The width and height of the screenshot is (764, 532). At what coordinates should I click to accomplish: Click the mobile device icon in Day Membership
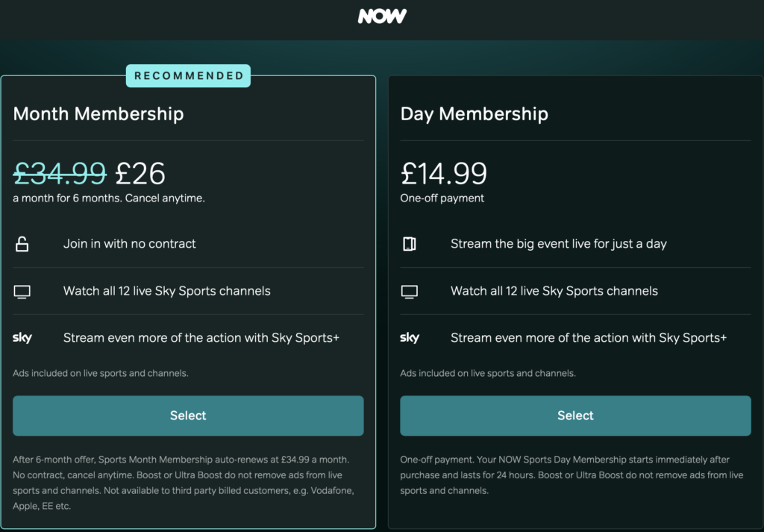(410, 243)
